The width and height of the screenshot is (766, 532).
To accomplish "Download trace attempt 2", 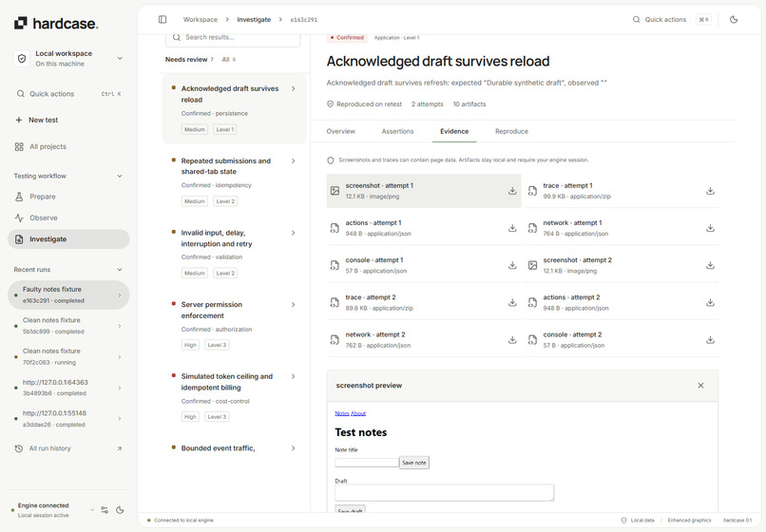I will (512, 303).
